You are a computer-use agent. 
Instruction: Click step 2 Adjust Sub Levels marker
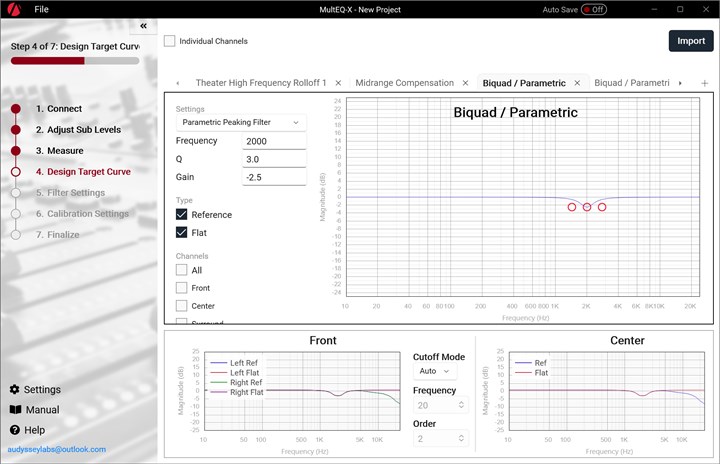click(x=16, y=130)
